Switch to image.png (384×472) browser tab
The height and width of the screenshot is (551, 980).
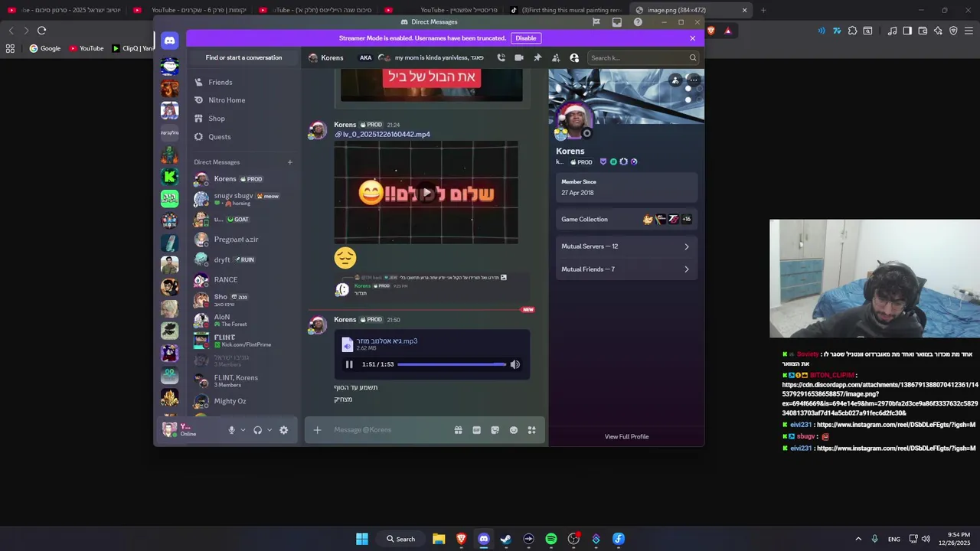click(692, 10)
